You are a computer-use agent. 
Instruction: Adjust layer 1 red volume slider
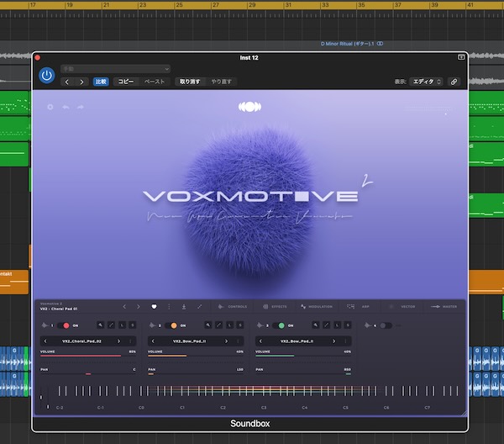(x=87, y=356)
